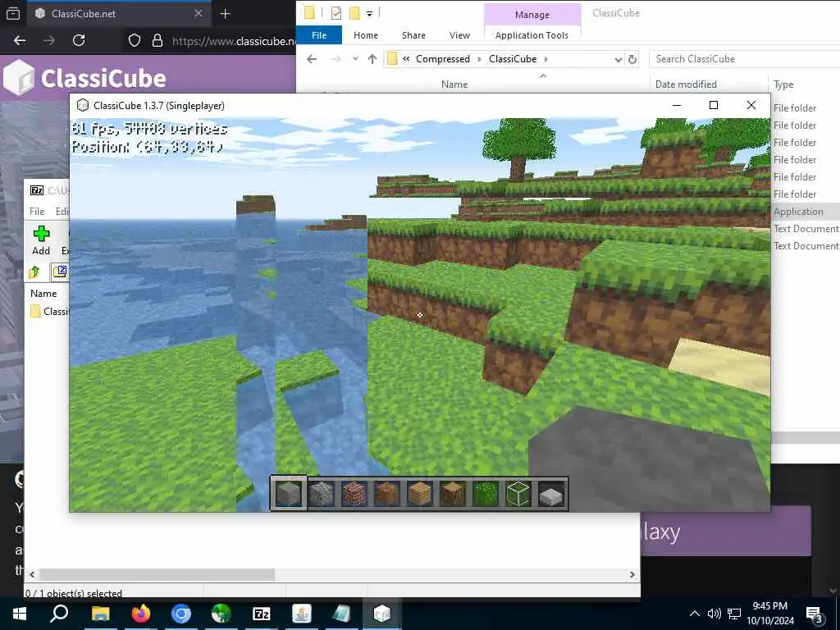Image resolution: width=840 pixels, height=630 pixels.
Task: Open File Explorer from the taskbar
Action: pos(100,614)
